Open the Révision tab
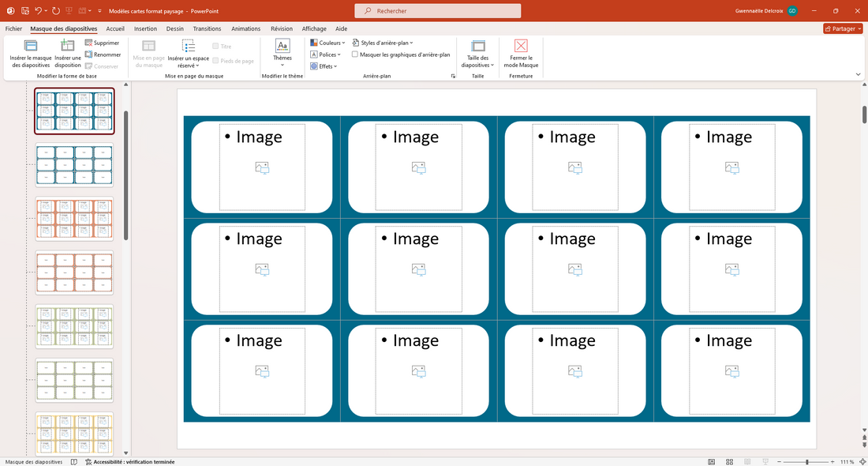Viewport: 868px width, 466px height. (x=282, y=28)
